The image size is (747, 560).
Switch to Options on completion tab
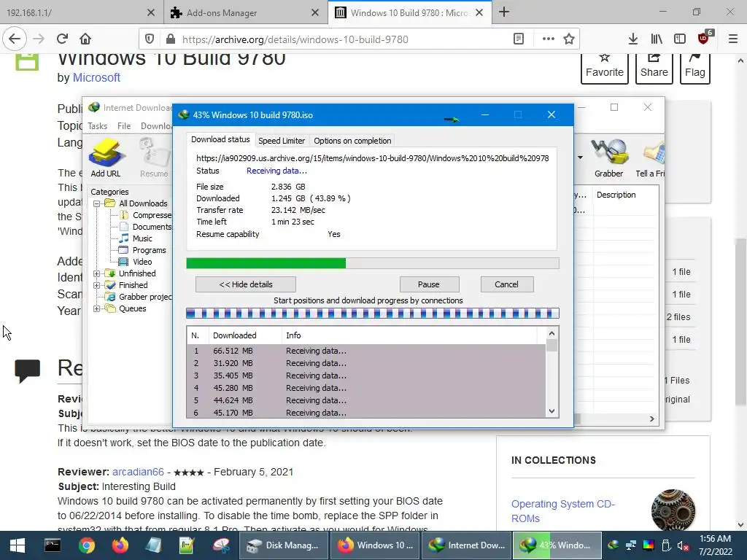point(352,141)
